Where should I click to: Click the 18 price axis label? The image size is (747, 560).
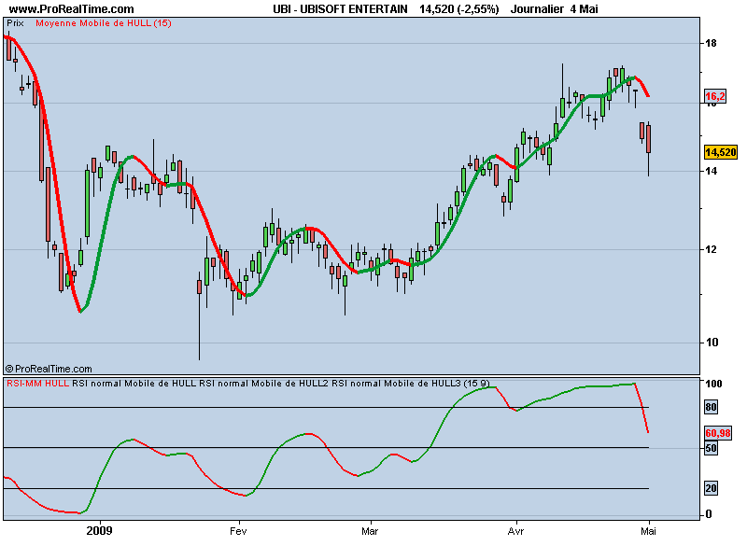coord(711,44)
